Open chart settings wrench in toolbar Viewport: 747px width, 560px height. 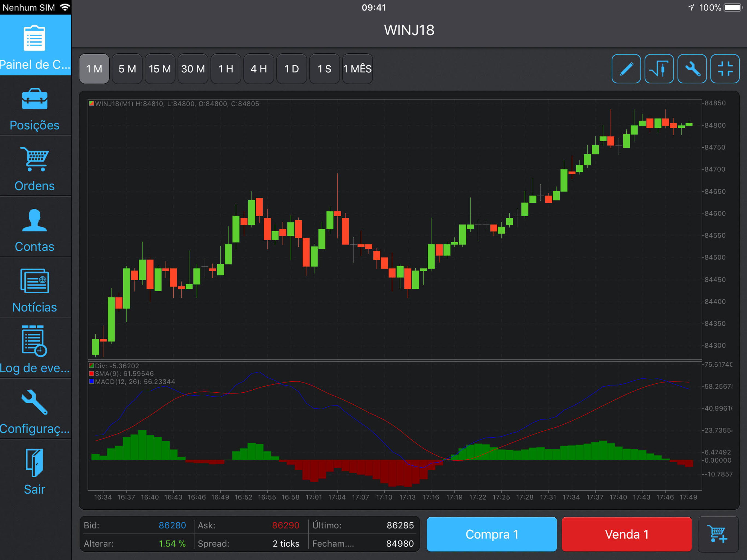tap(691, 69)
